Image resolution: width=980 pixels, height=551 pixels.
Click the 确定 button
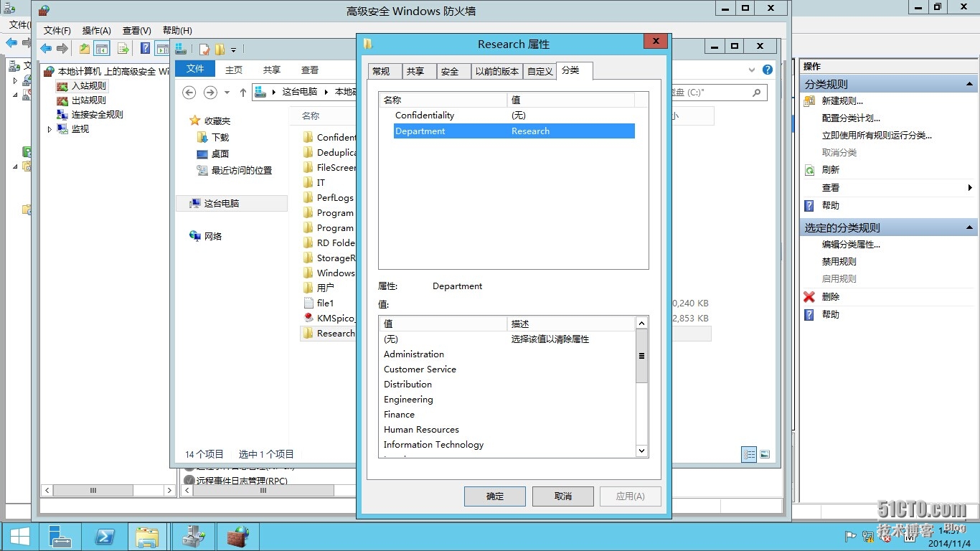coord(495,496)
